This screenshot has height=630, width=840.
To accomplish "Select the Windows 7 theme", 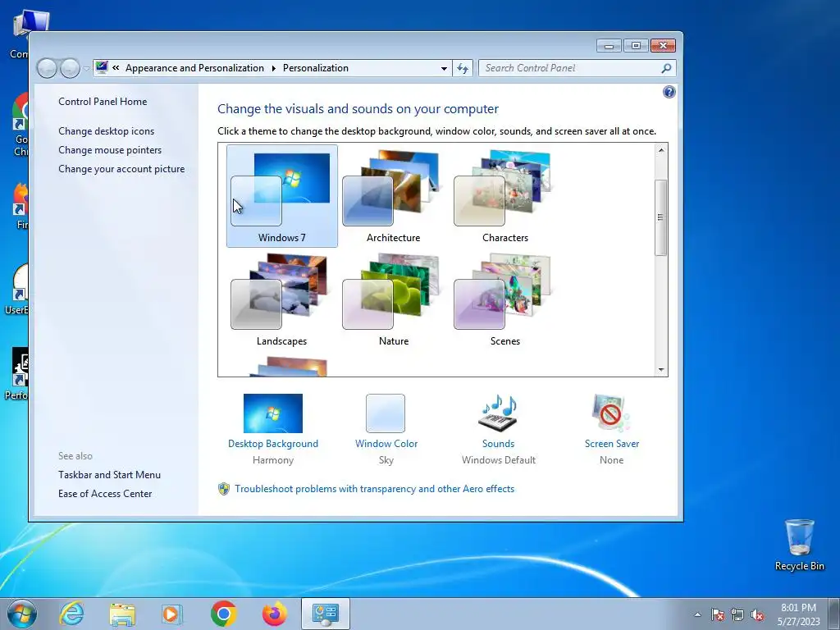I will [x=282, y=195].
